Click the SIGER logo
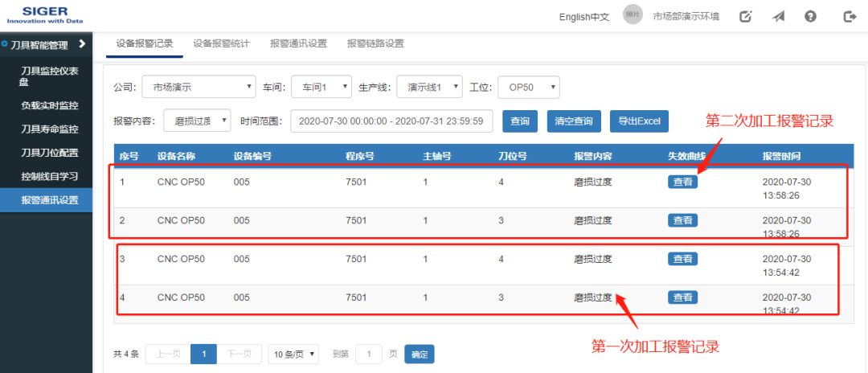Screen dimensions: 868x373 tap(45, 15)
